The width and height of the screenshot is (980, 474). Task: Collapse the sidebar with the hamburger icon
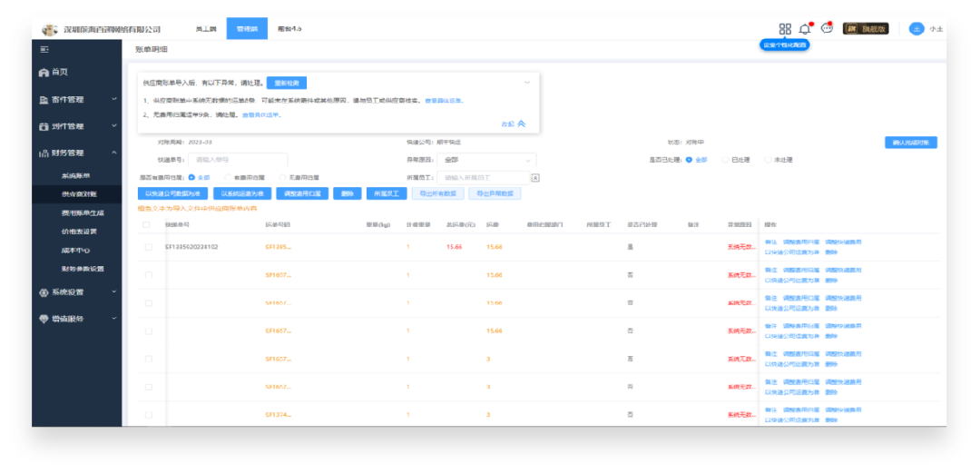44,49
